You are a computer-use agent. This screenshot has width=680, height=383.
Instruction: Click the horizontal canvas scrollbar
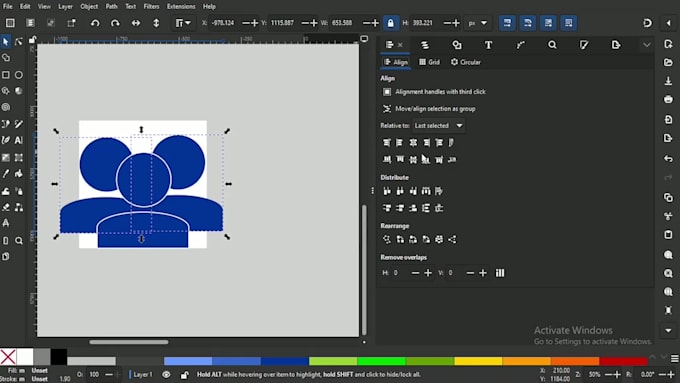[x=129, y=342]
